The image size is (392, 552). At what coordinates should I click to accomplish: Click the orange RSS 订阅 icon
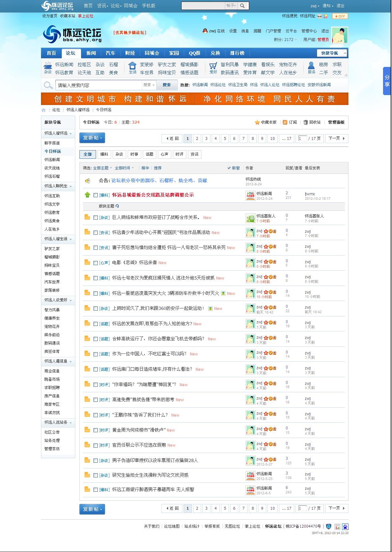tap(285, 122)
